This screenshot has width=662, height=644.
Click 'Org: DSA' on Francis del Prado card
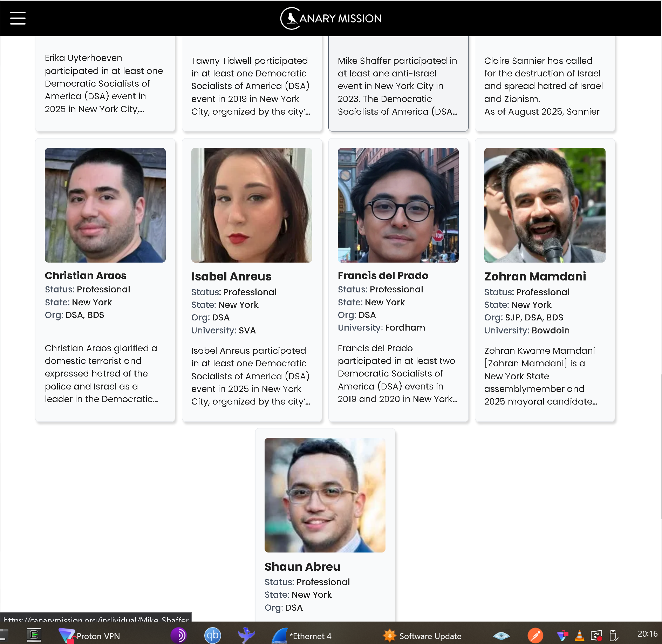[357, 315]
